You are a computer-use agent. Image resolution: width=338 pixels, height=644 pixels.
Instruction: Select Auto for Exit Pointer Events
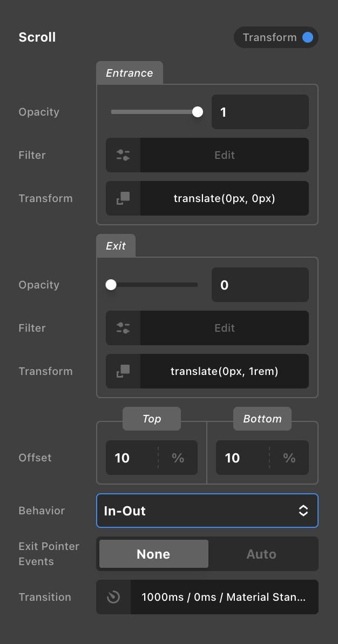point(261,554)
